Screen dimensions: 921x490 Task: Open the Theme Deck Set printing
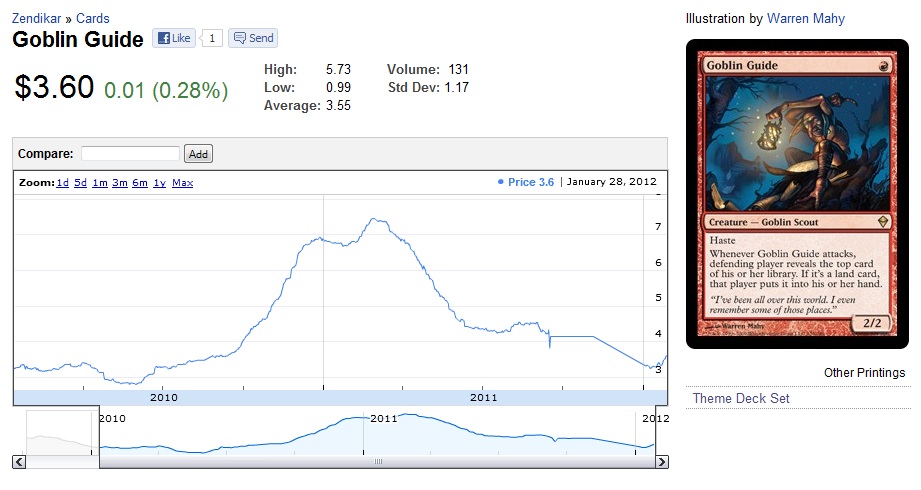(741, 398)
